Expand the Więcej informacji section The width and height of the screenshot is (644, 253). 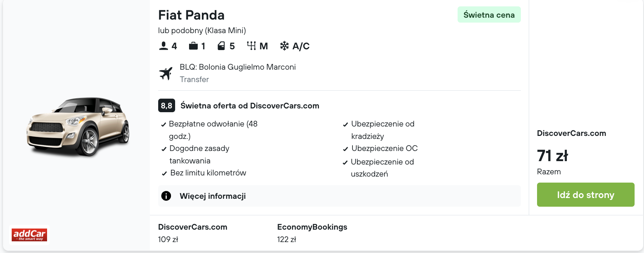(x=212, y=196)
